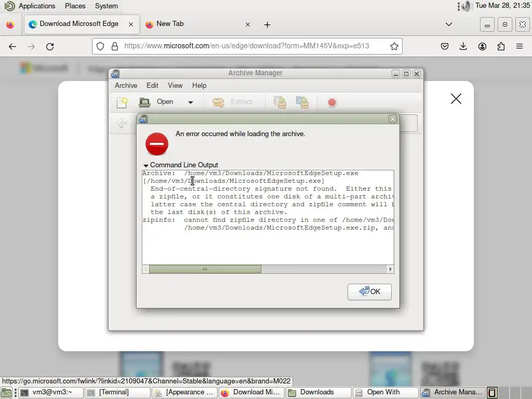Open the Firefox downloads panel
The height and width of the screenshot is (399, 532).
coord(463,46)
